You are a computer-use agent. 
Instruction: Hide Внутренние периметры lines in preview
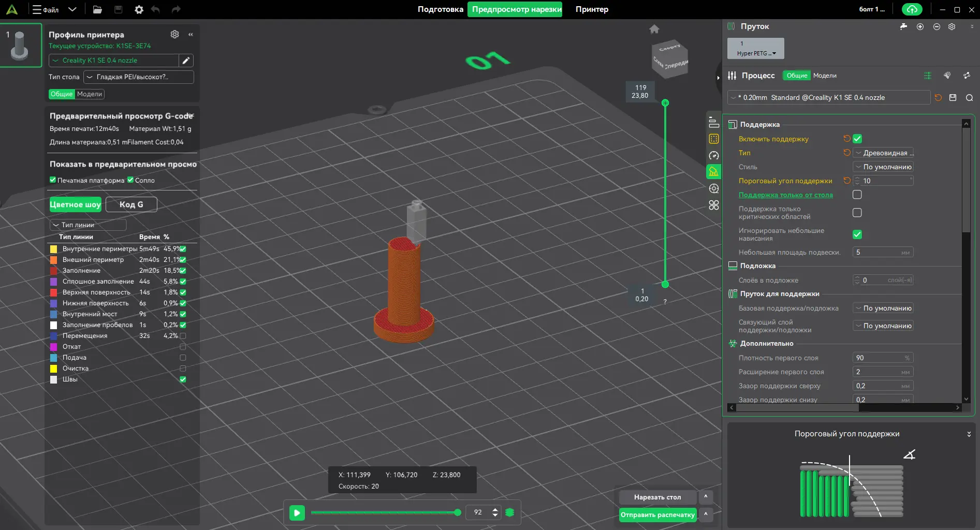point(183,249)
